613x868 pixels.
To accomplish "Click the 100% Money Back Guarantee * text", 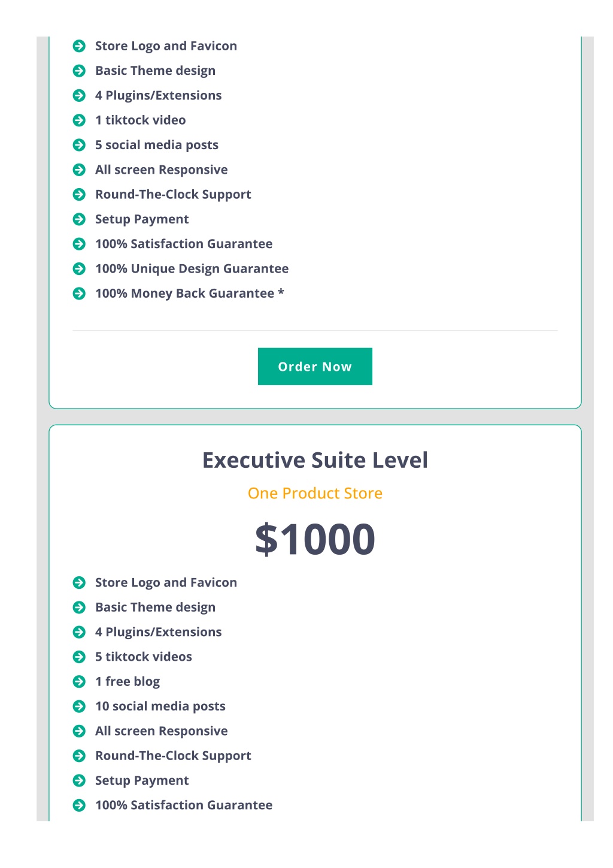I will [190, 294].
